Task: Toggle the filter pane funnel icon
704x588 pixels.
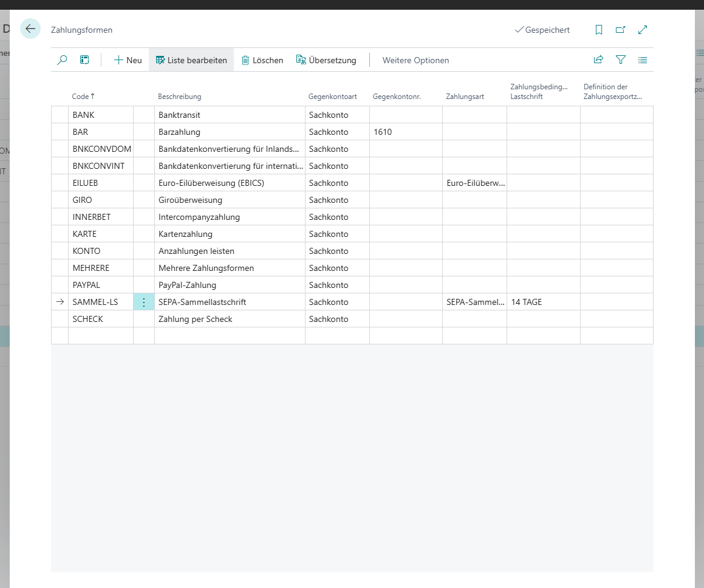Action: pos(621,60)
